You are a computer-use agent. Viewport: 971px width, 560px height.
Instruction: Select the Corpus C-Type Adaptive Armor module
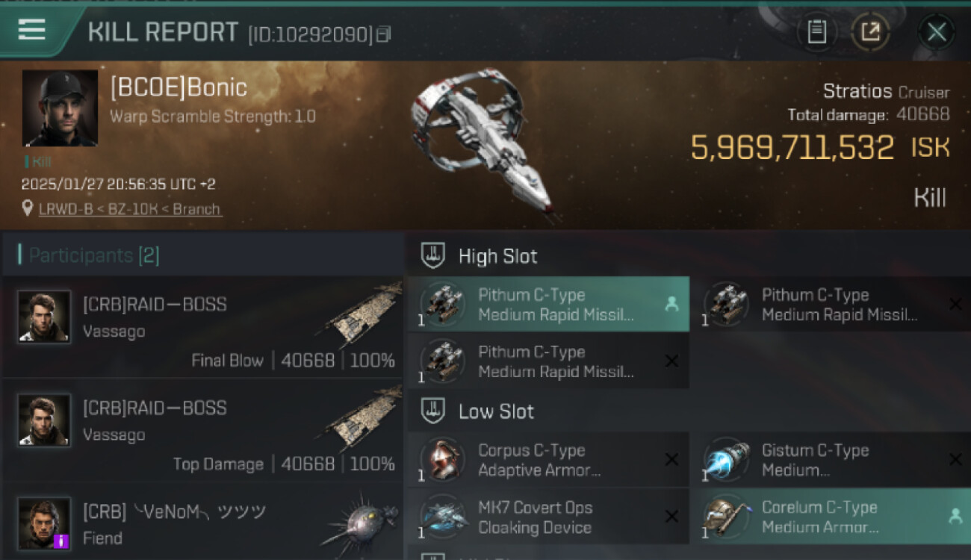click(x=548, y=460)
